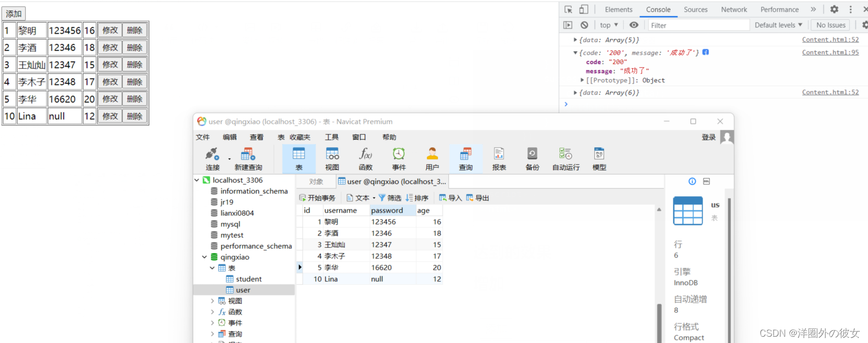868x343 pixels.
Task: Switch to the DevTools Sources tab
Action: (x=696, y=9)
